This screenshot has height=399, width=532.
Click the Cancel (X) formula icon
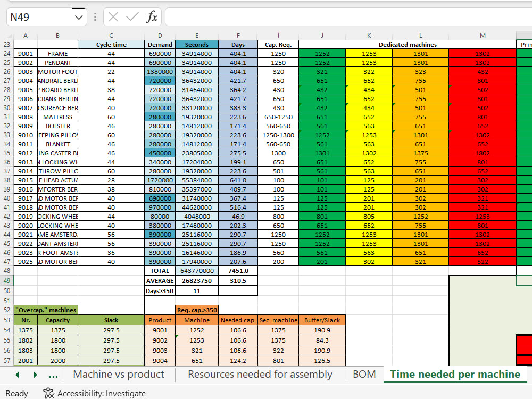point(113,17)
